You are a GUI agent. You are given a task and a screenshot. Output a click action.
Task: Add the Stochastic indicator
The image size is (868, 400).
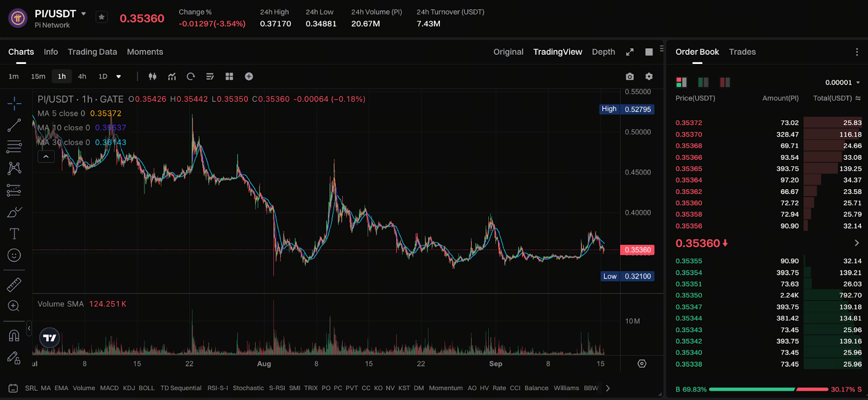coord(248,388)
